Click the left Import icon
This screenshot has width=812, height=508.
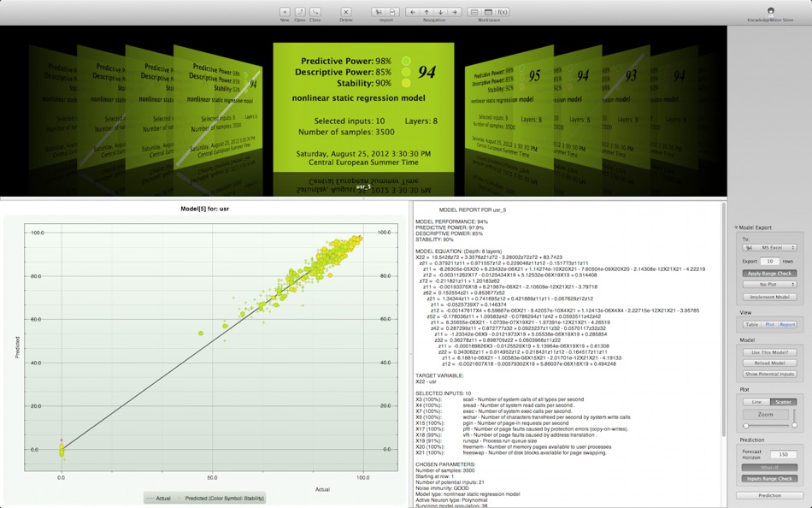point(379,11)
